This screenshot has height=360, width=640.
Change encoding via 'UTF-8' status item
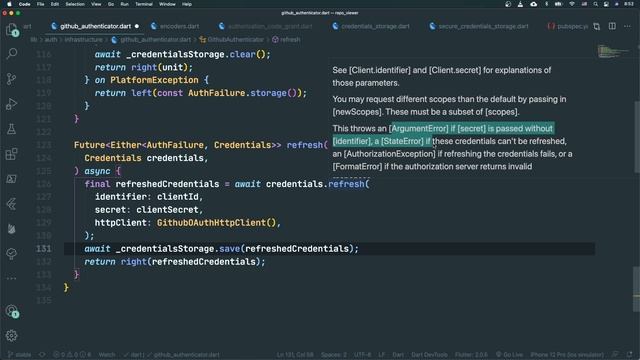point(362,355)
